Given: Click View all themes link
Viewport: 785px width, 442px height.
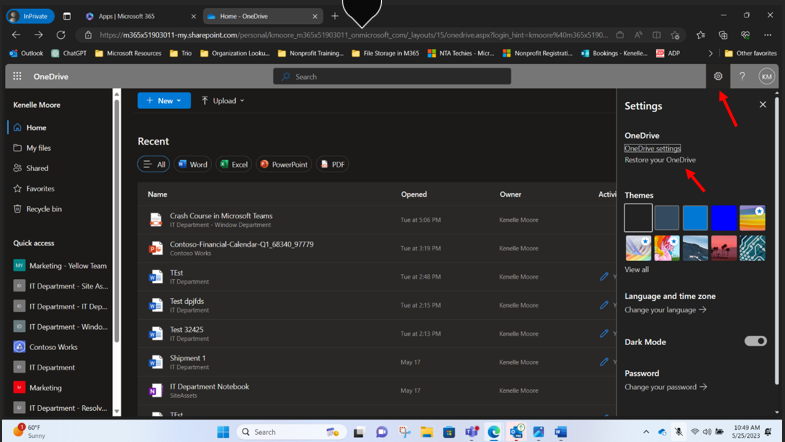Looking at the screenshot, I should coord(636,269).
